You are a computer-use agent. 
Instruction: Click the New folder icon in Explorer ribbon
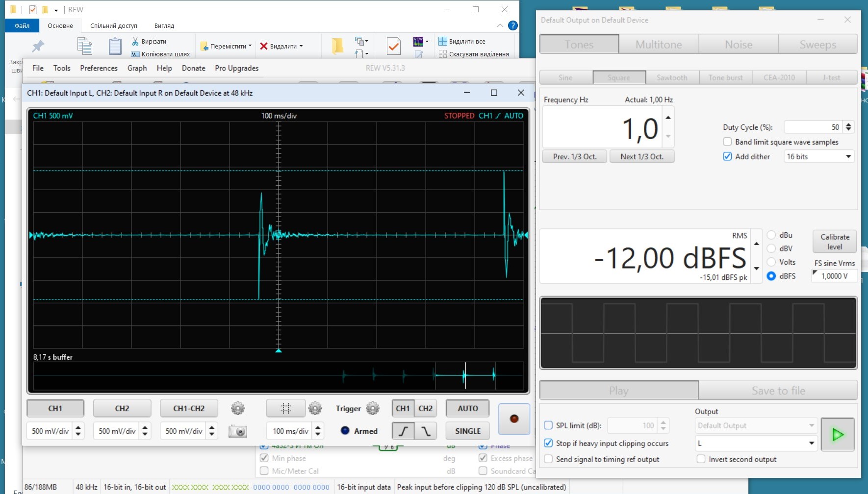(x=337, y=46)
